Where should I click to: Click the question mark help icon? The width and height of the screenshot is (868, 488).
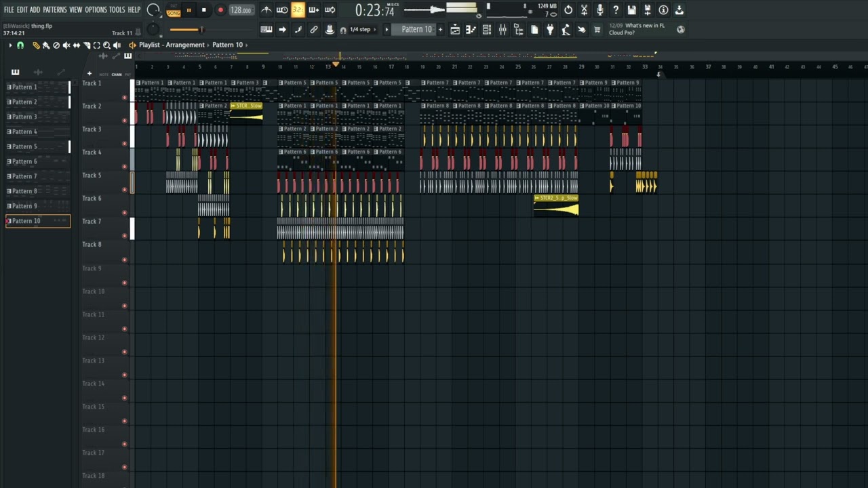tap(616, 10)
